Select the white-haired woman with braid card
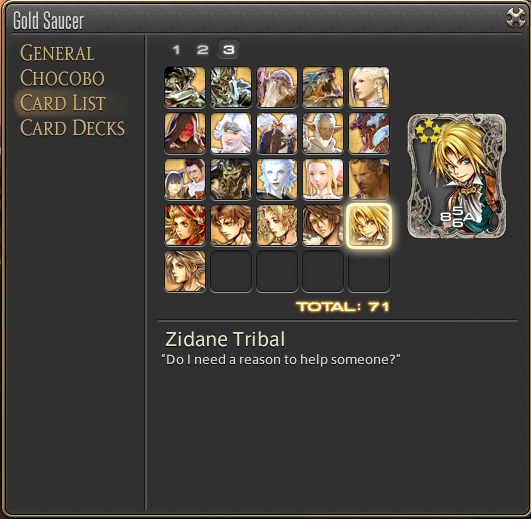Image resolution: width=531 pixels, height=519 pixels. [x=369, y=87]
